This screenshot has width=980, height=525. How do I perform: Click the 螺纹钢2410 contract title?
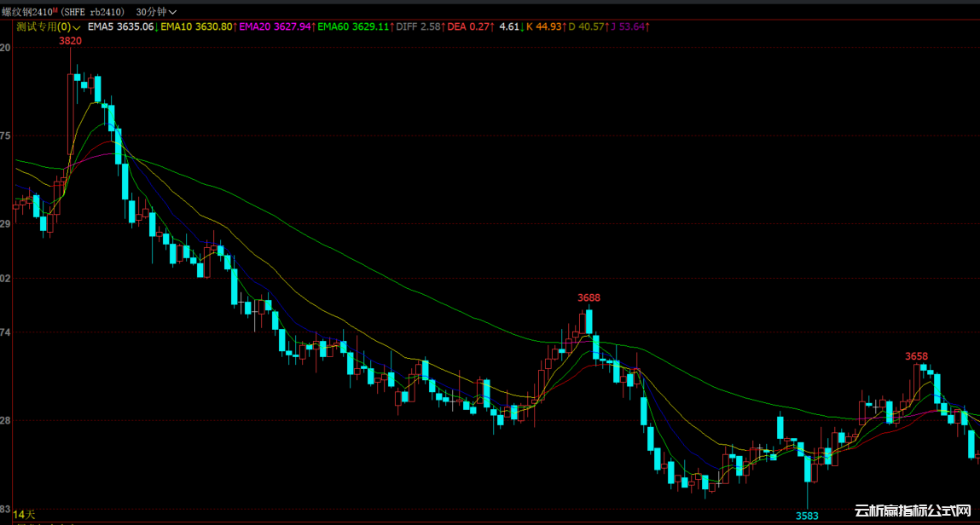27,12
